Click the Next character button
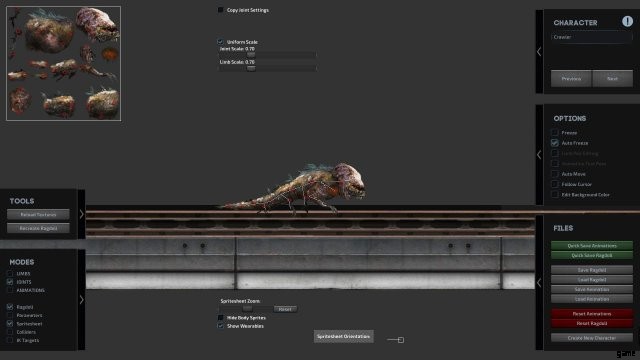Viewport: 640px width, 360px height. click(x=612, y=78)
